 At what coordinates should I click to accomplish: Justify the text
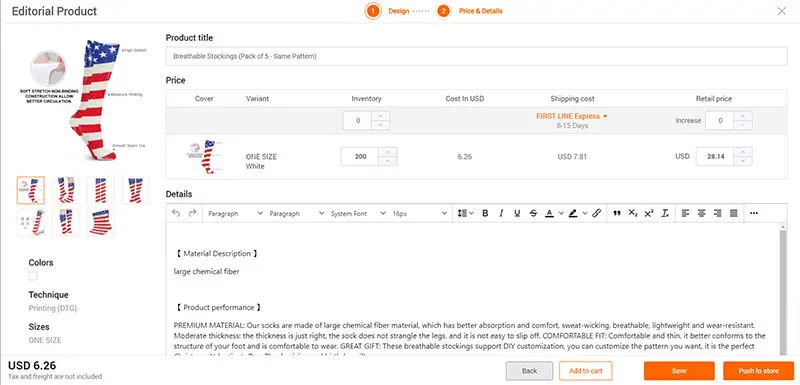click(x=734, y=214)
